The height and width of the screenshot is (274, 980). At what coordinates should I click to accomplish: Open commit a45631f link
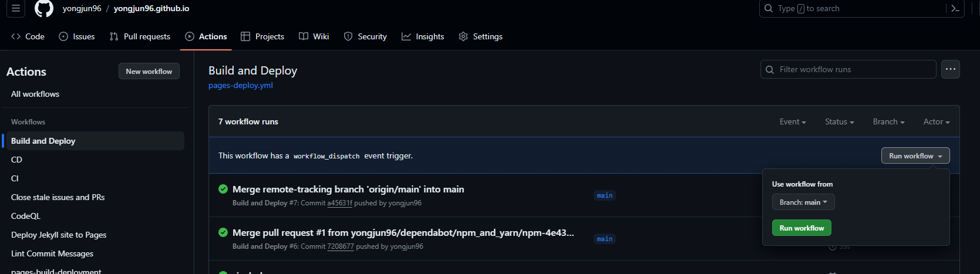click(x=340, y=203)
